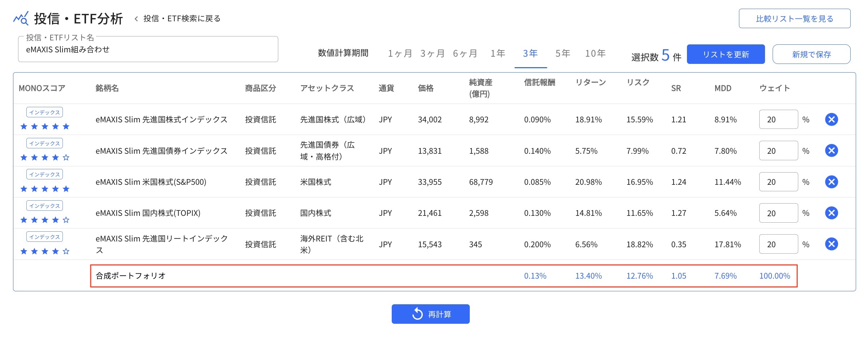Click the 信託報酬 column header
Image resolution: width=868 pixels, height=340 pixels.
(x=540, y=82)
